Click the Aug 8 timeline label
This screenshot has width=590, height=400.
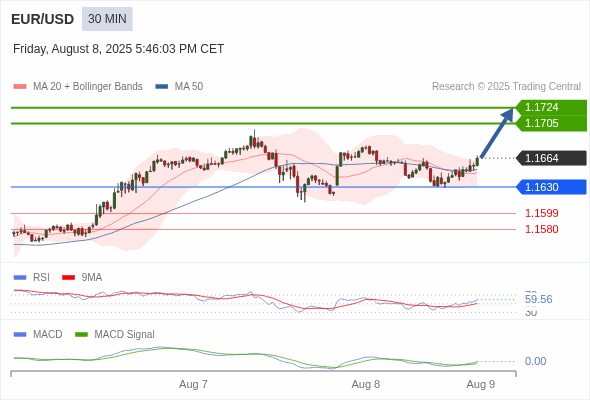coord(365,385)
